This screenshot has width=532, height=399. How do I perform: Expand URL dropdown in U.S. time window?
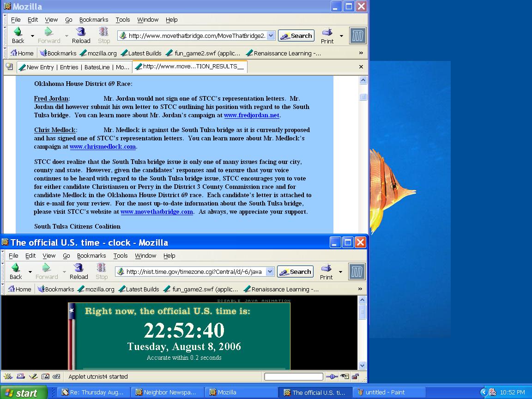270,272
